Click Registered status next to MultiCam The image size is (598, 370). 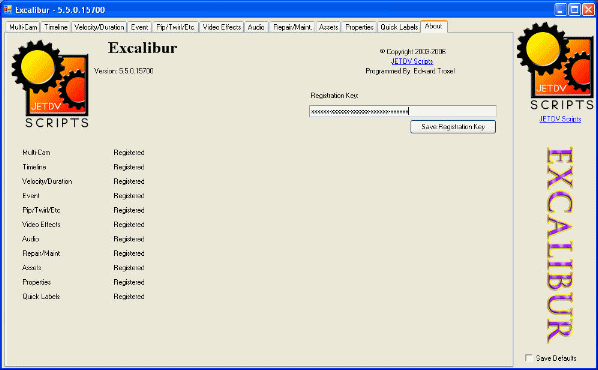click(x=129, y=152)
